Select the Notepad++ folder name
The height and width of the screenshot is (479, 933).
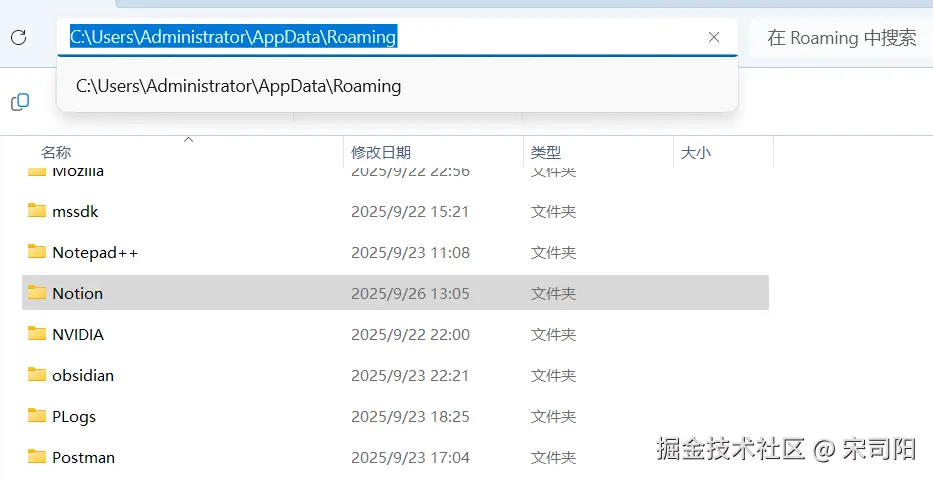click(x=95, y=253)
